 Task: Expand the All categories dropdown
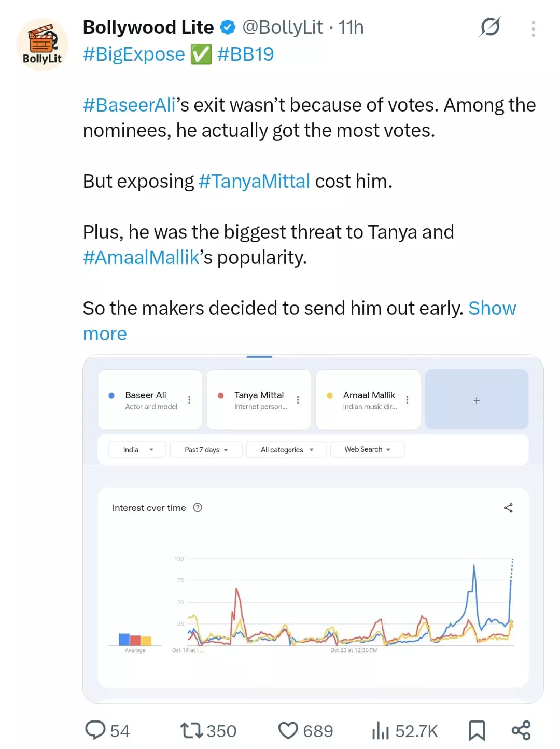tap(286, 450)
